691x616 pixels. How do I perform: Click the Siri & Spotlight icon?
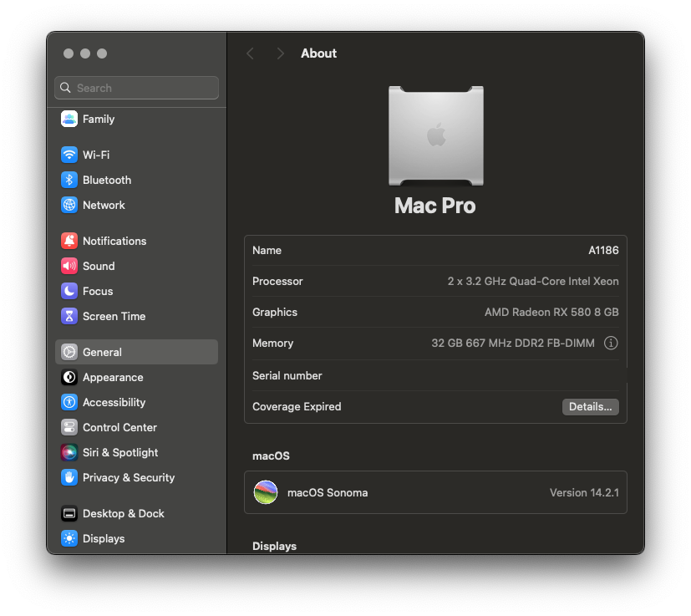point(69,452)
